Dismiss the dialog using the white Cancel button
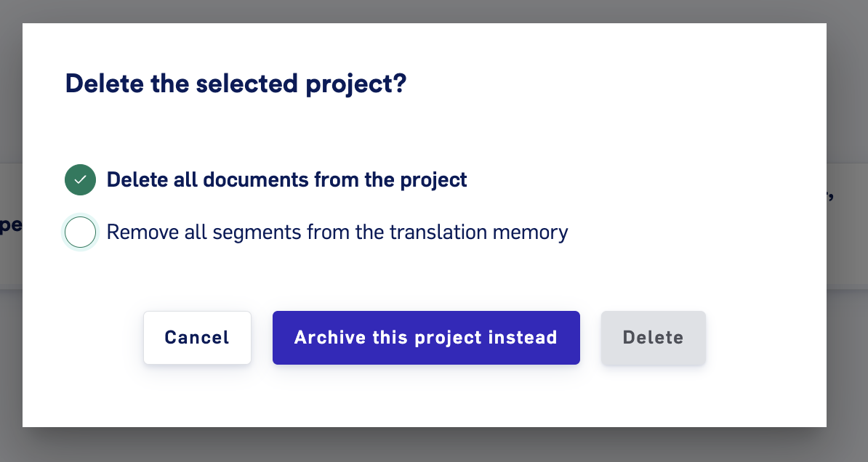Screen dimensions: 868x462 (197, 338)
